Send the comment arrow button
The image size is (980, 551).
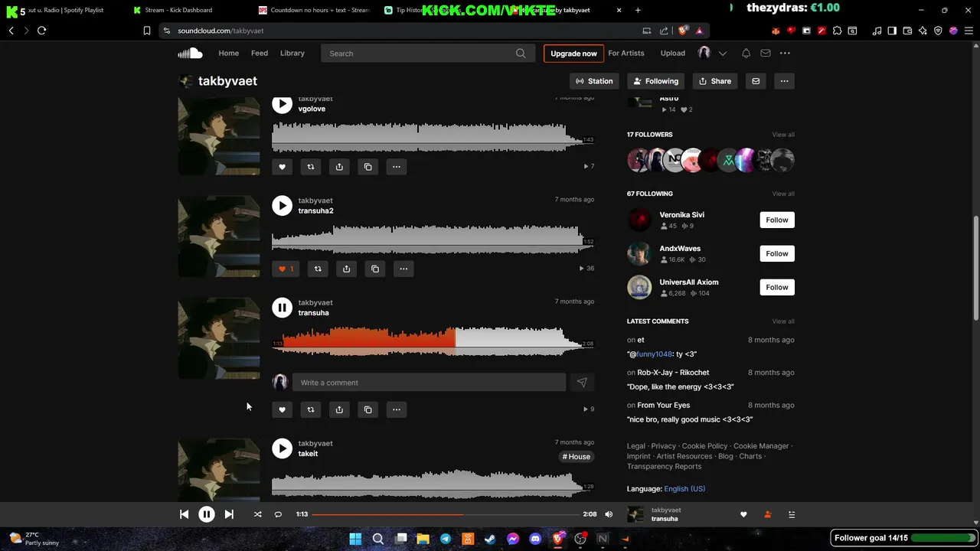point(582,383)
